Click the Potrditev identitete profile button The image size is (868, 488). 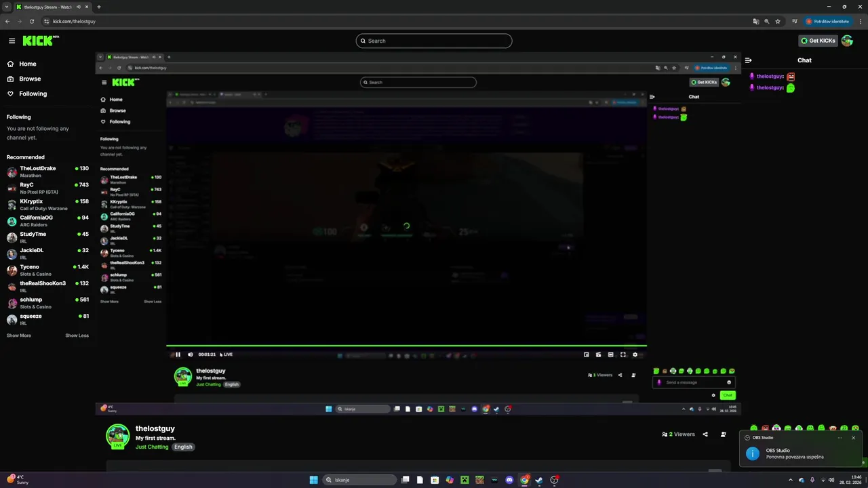pos(827,21)
